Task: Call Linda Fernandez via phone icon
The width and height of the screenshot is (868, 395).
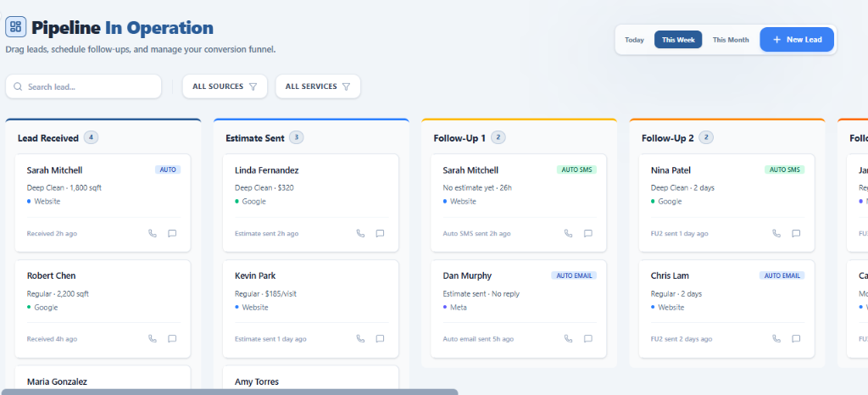Action: click(x=360, y=233)
